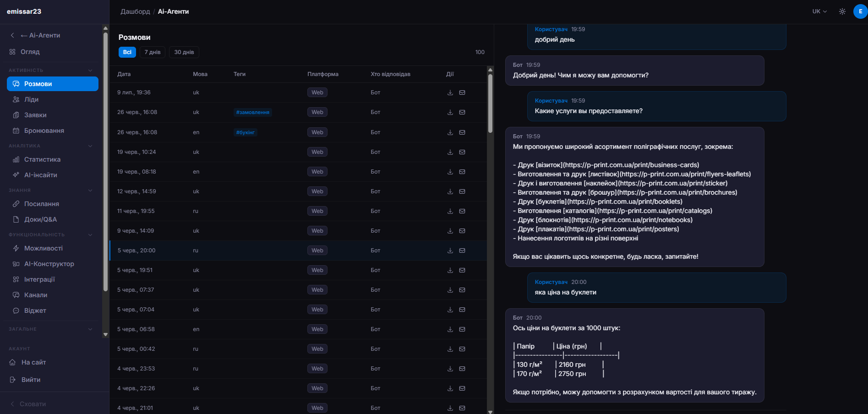Screen dimensions: 868x414
Task: Download the 5 черв., 19:51 conversation
Action: coord(450,270)
